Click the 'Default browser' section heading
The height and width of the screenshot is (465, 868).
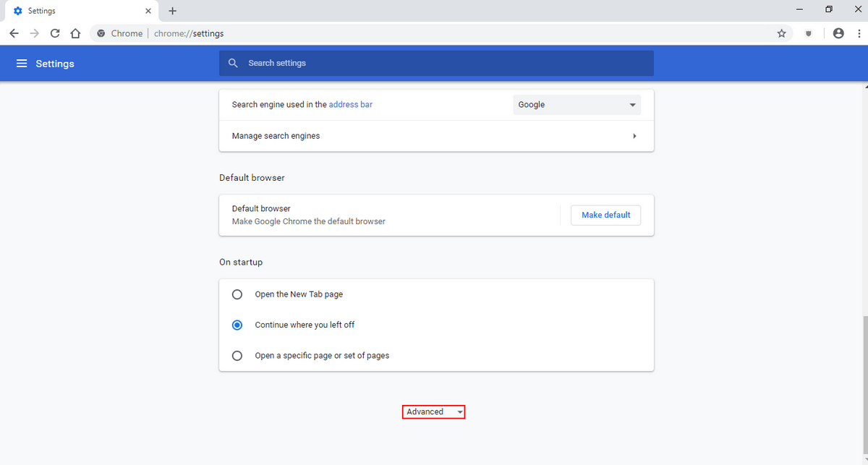[252, 177]
